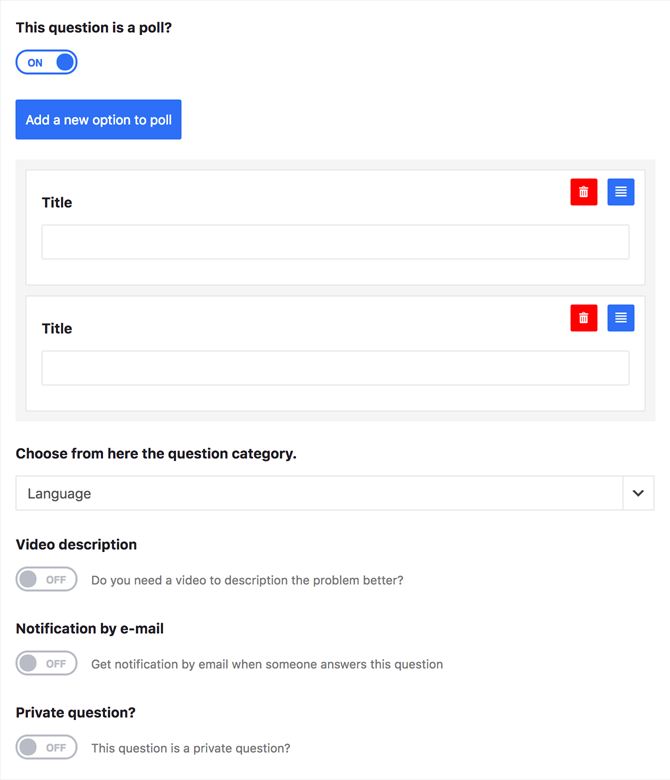Click the Language category select box
This screenshot has height=780, width=670.
coord(335,493)
